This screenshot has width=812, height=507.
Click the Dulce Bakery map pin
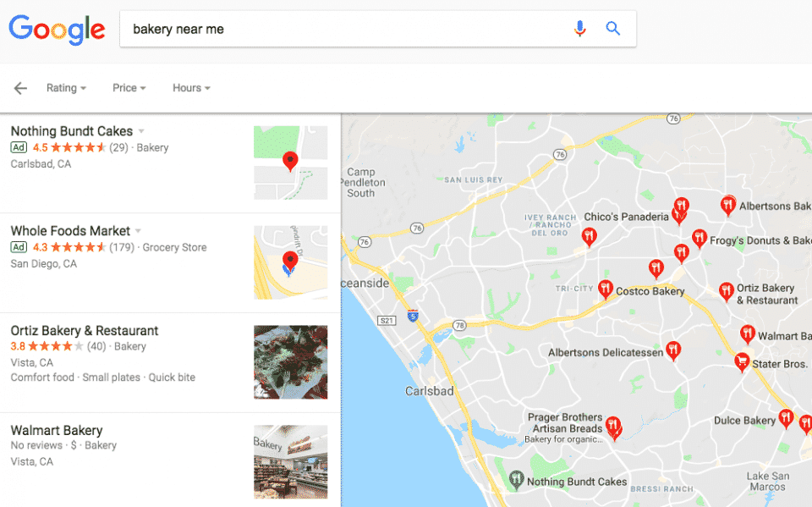(x=786, y=418)
